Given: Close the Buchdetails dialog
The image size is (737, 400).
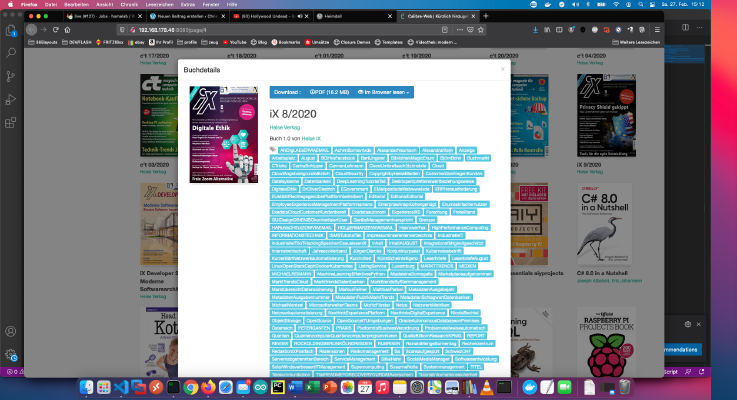Looking at the screenshot, I should point(502,69).
